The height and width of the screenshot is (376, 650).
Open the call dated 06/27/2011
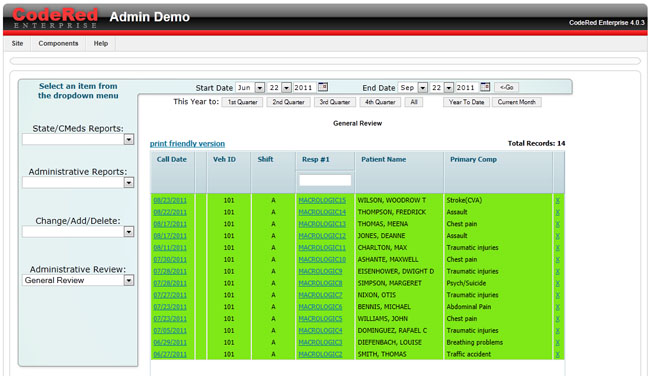(170, 354)
